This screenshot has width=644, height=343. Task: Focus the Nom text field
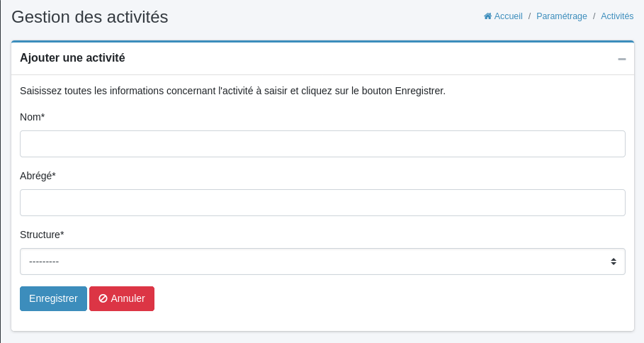tap(322, 144)
